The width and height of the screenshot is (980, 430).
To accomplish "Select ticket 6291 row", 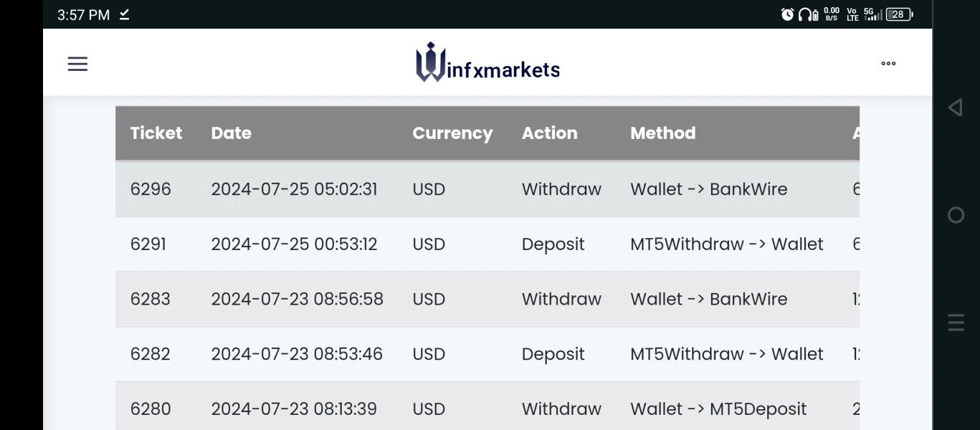I will 148,244.
